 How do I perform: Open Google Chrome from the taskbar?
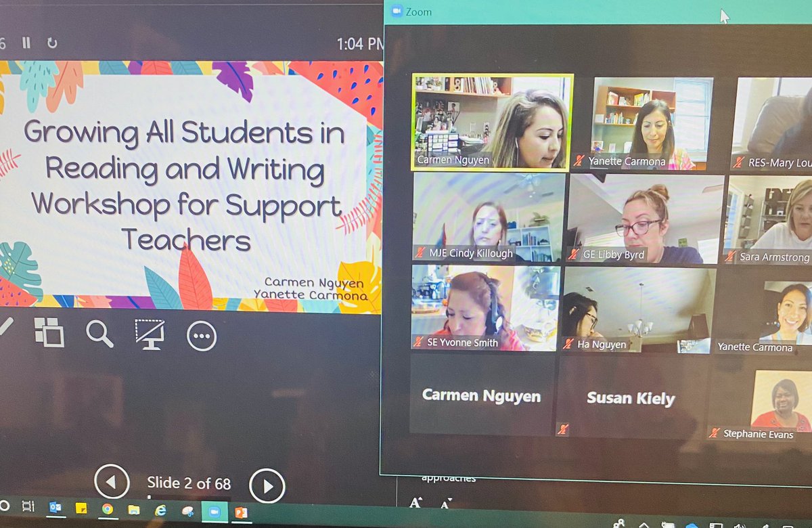tap(107, 510)
